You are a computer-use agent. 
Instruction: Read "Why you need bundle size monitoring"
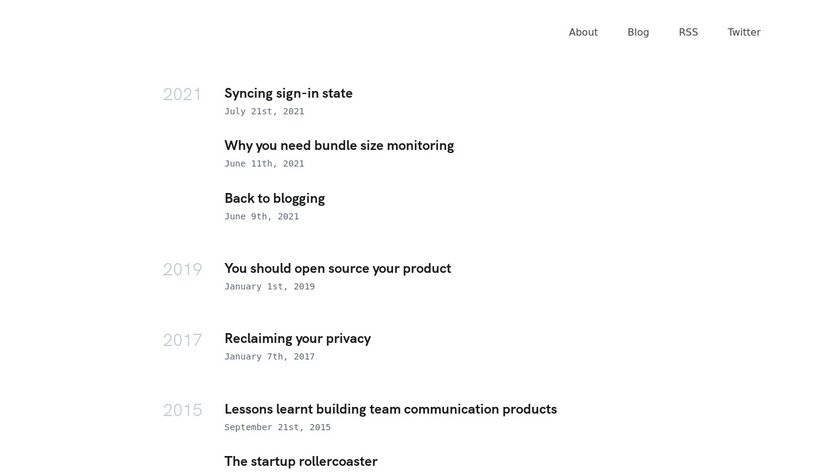(x=339, y=145)
